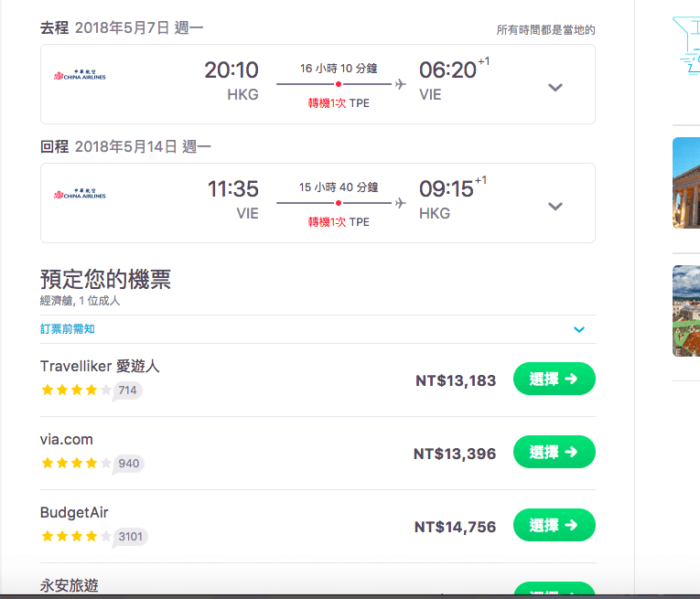The height and width of the screenshot is (599, 700).
Task: Select Travelliker NT$13,183 fare
Action: coord(554,379)
